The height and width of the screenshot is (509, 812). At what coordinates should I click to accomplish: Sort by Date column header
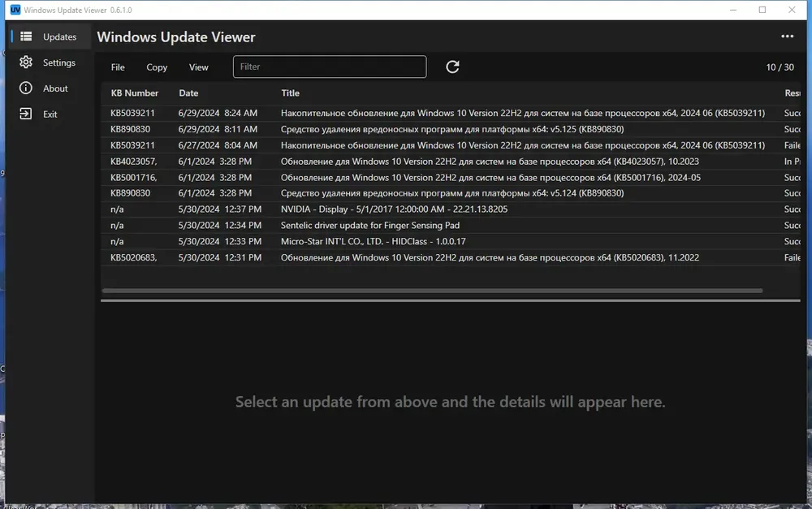pos(188,93)
